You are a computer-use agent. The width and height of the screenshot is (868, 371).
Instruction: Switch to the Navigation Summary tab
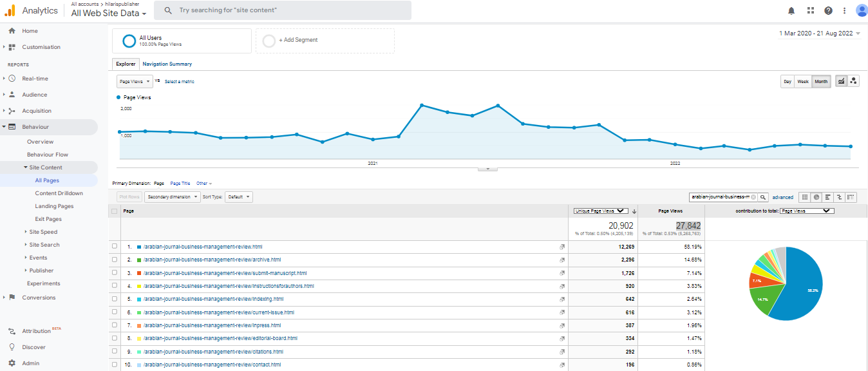(x=167, y=64)
